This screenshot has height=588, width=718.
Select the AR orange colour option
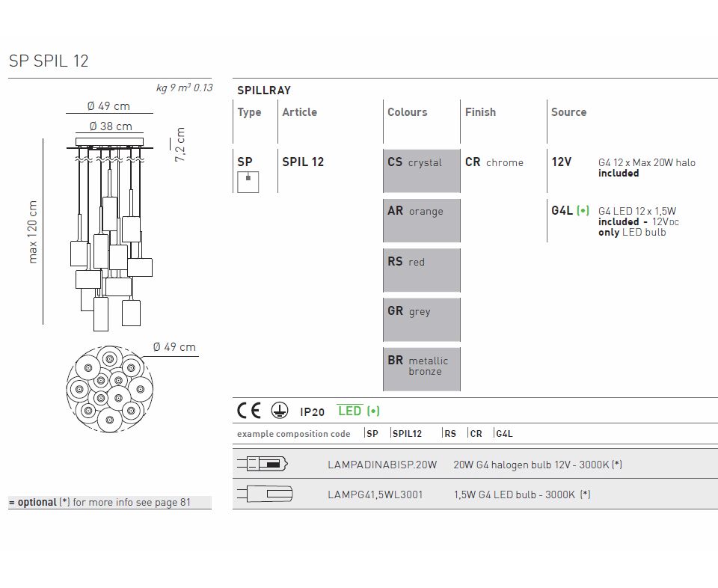click(422, 220)
